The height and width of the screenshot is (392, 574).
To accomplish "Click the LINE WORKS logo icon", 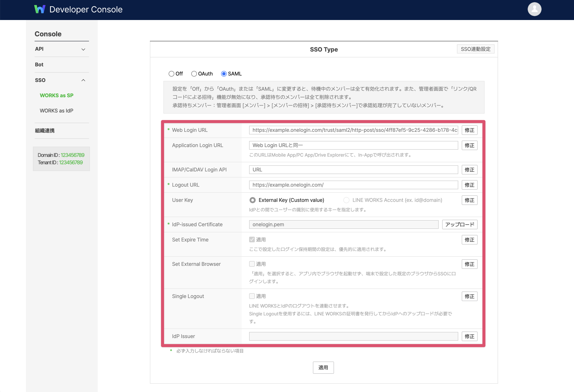I will tap(40, 9).
